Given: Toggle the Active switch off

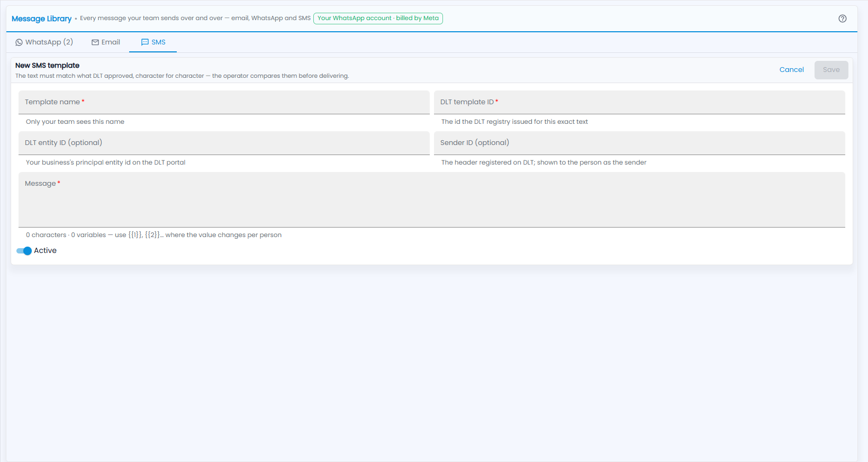Looking at the screenshot, I should pyautogui.click(x=24, y=251).
